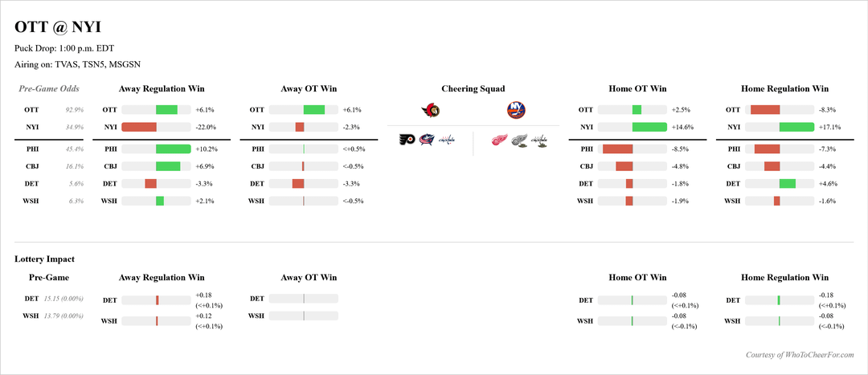This screenshot has width=868, height=375.
Task: Select the gray Red Wings tank logo
Action: tap(520, 141)
